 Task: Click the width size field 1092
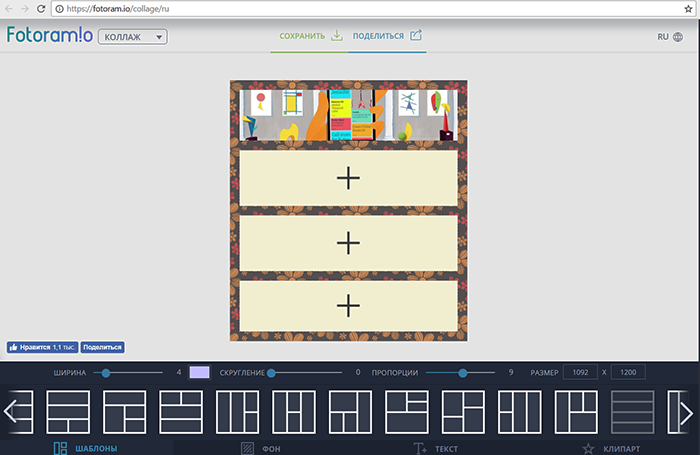[580, 372]
